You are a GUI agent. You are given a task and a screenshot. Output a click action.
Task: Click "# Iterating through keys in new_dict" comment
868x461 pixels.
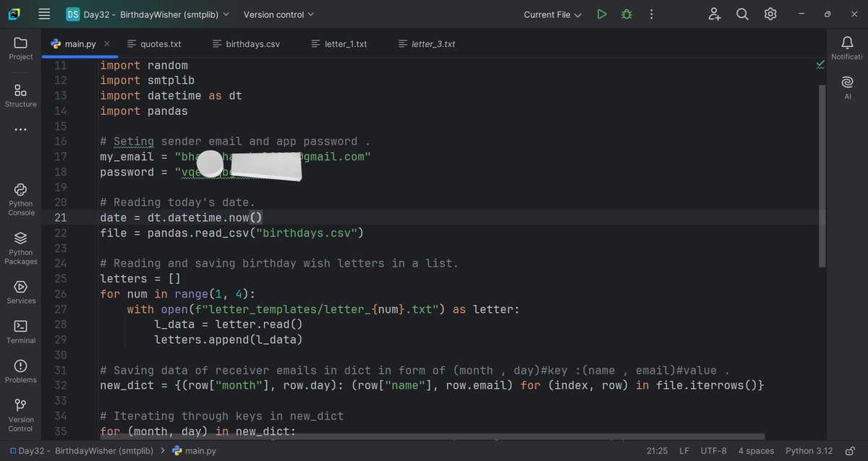(222, 415)
